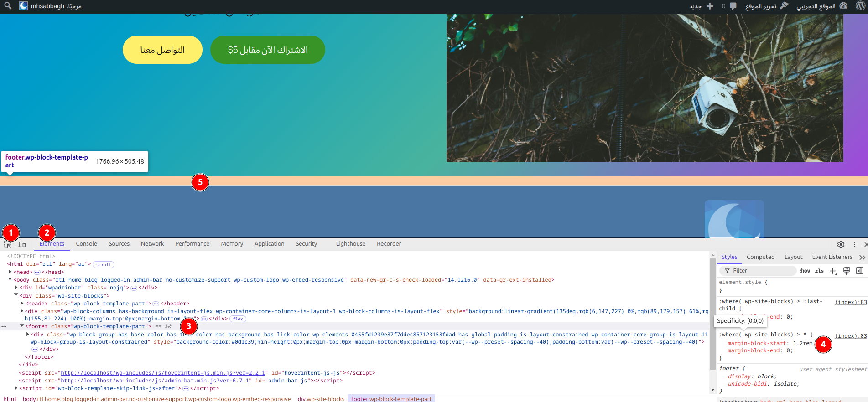Open (index):83 source link for > * rule

point(851,336)
